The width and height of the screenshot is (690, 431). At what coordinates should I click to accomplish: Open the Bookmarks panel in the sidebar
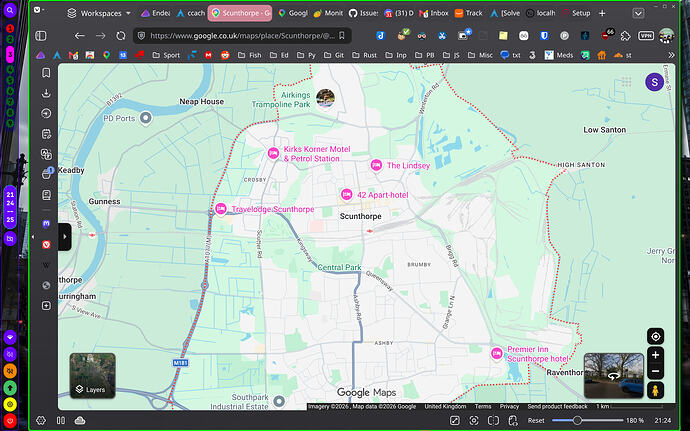tap(46, 73)
